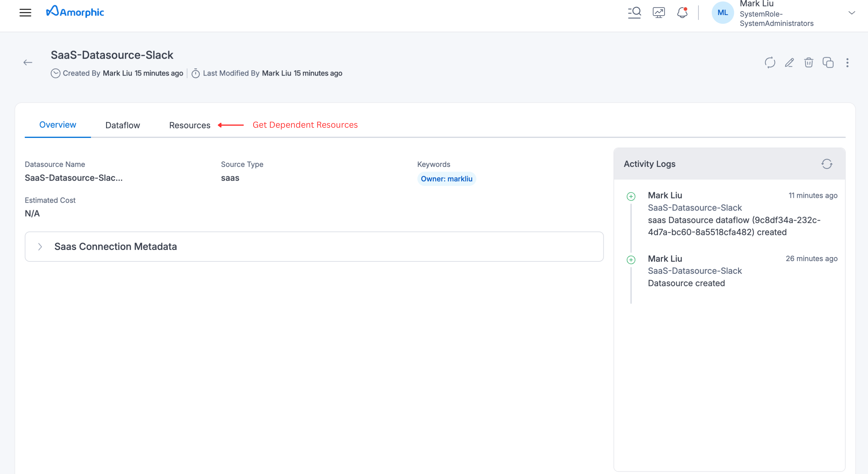This screenshot has width=868, height=474.
Task: Delete the datasource via the trash icon
Action: coord(809,63)
